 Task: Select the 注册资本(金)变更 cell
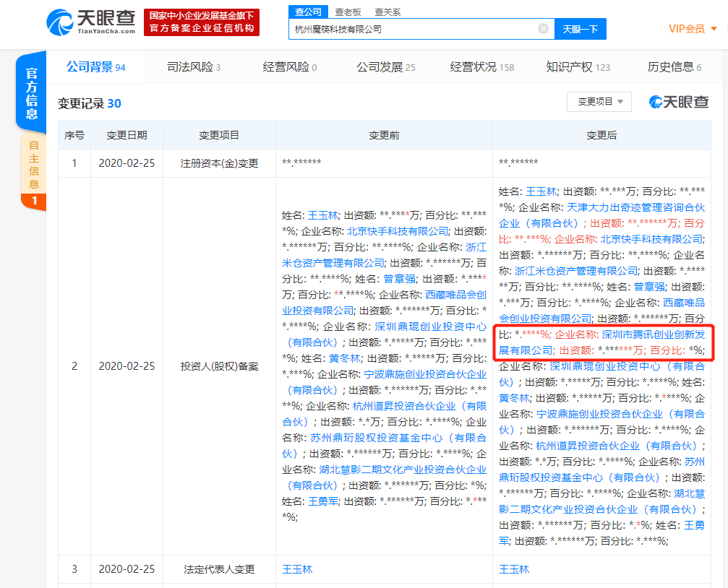point(219,163)
